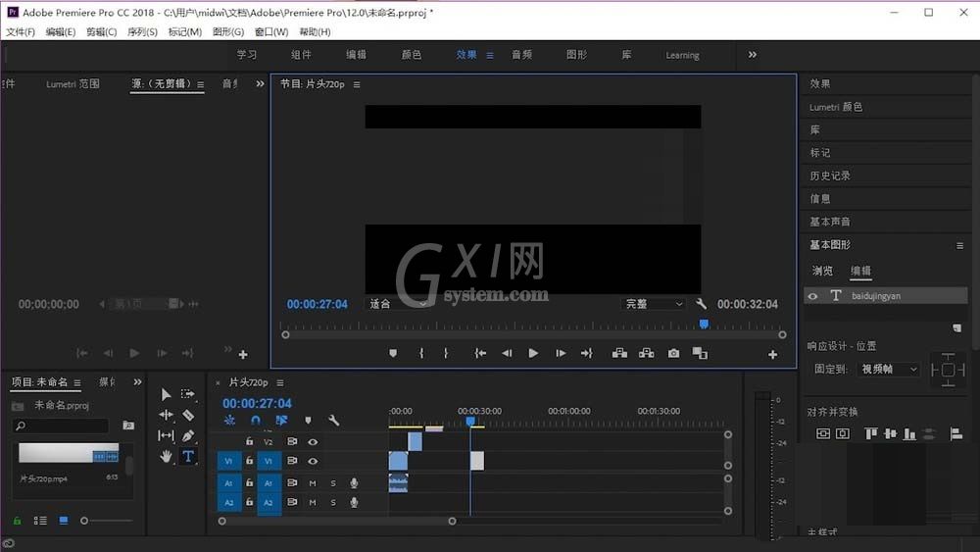Click the Extract button
Viewport: 980px width, 552px height.
coord(646,354)
